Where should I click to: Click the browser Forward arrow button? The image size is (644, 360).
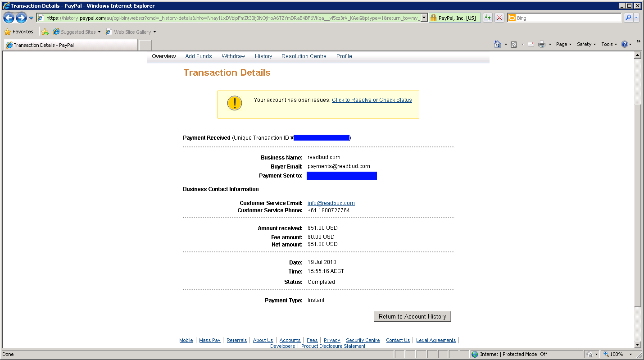21,18
